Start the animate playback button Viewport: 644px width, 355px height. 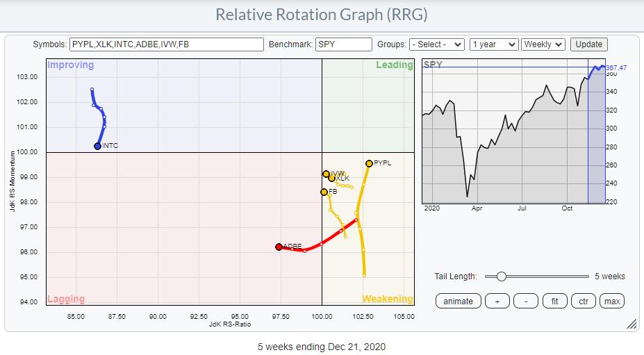pos(458,301)
